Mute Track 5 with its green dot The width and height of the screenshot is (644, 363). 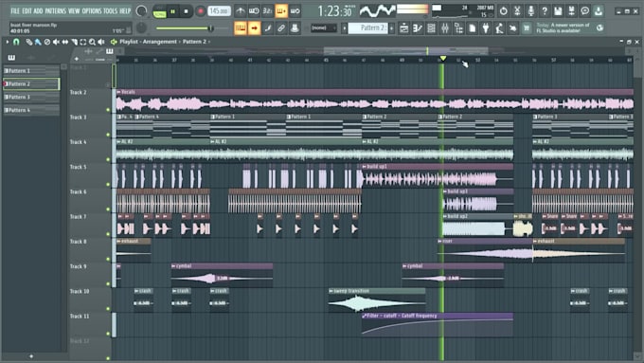pos(108,184)
